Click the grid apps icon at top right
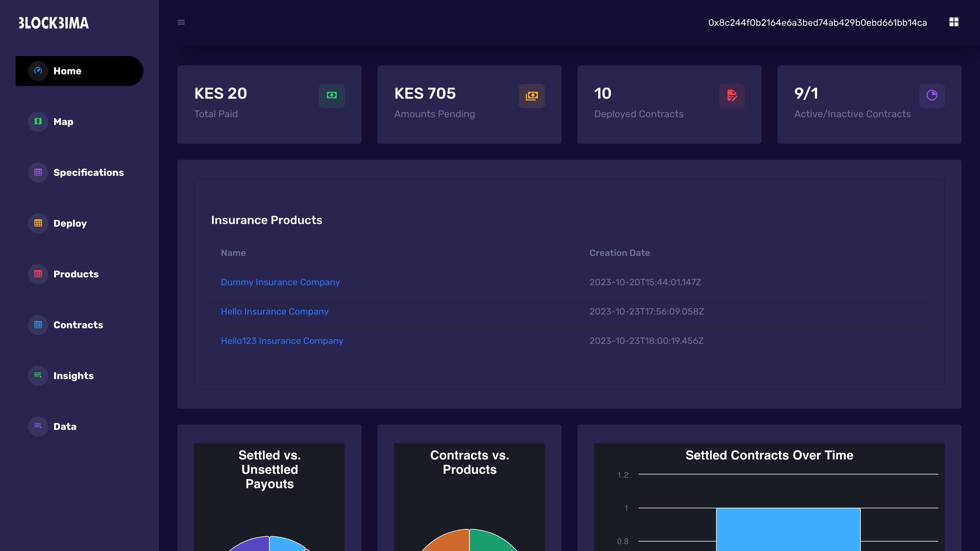 pyautogui.click(x=953, y=22)
